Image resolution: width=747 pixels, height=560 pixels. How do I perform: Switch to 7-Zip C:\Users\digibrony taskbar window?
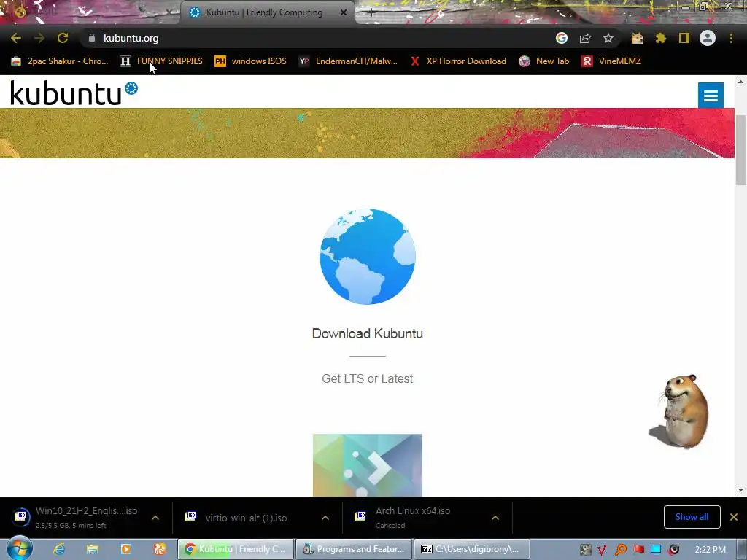tap(472, 549)
